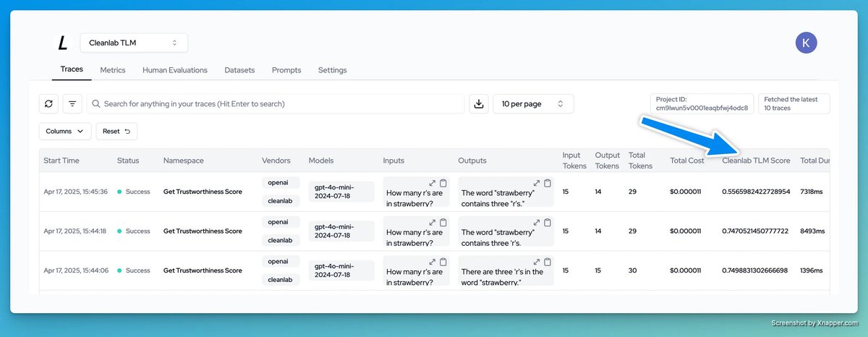Click the Start Time column header
This screenshot has height=337, width=868.
(x=61, y=161)
